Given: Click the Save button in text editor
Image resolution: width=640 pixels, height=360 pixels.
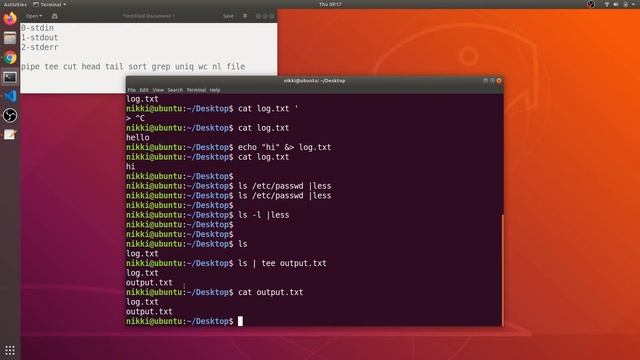Looking at the screenshot, I should (229, 16).
